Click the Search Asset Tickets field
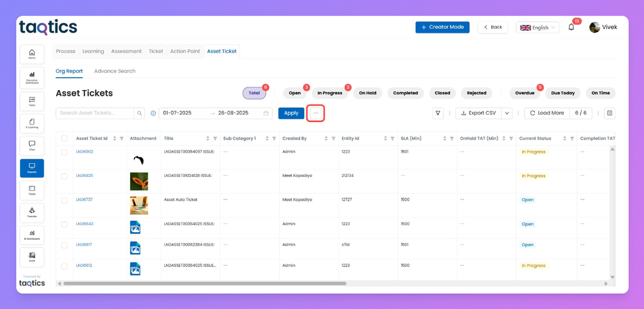Image resolution: width=644 pixels, height=309 pixels. coord(94,113)
